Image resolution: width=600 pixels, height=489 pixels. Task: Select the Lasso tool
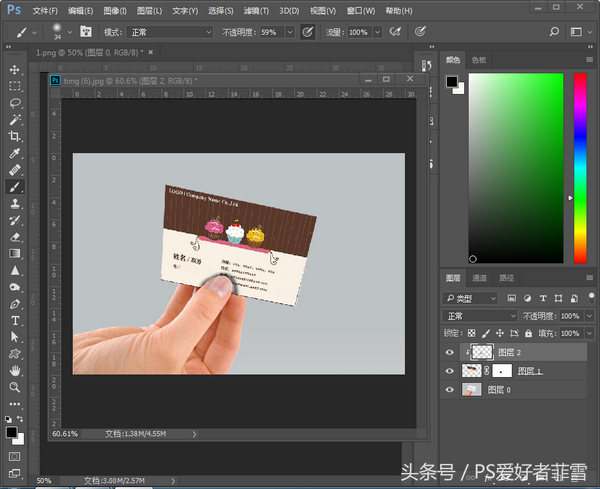coord(15,102)
